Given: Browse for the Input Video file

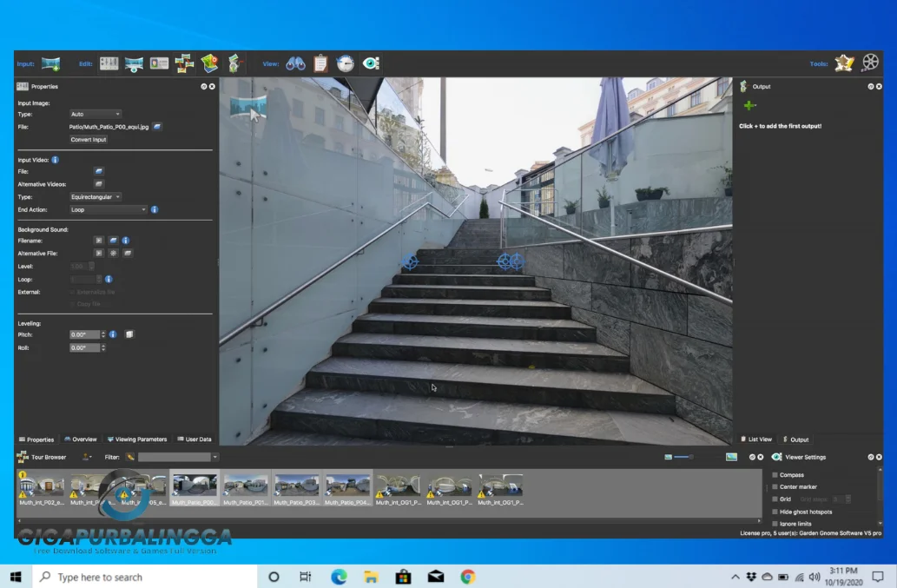Looking at the screenshot, I should pos(99,171).
